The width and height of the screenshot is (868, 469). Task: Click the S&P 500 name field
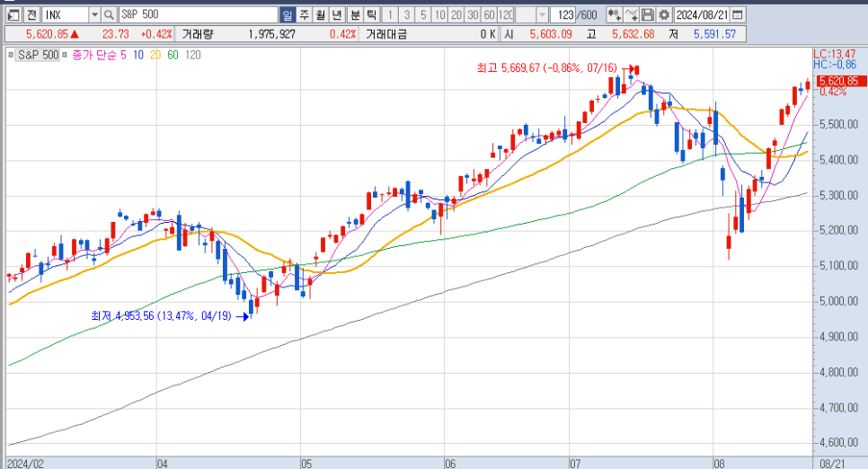[x=199, y=15]
